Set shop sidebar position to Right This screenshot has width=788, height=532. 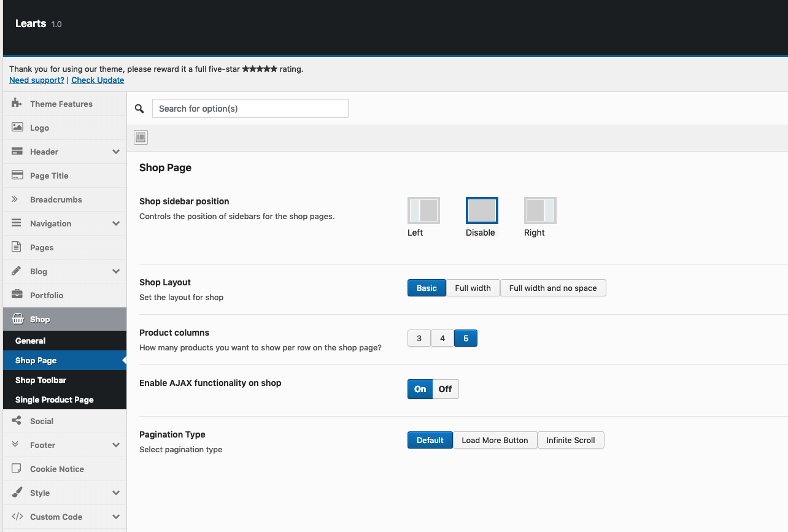(540, 210)
